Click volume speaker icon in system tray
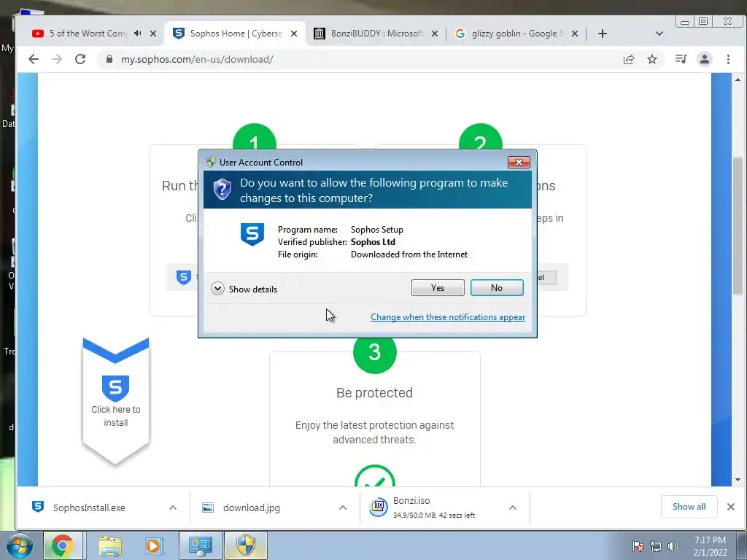The height and width of the screenshot is (560, 747). [673, 547]
